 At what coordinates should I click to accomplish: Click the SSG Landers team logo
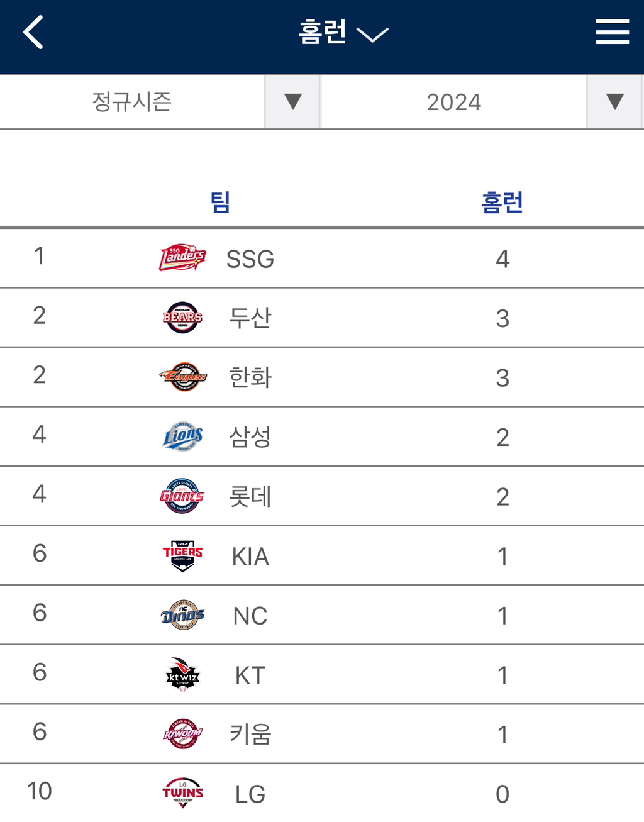pyautogui.click(x=182, y=258)
